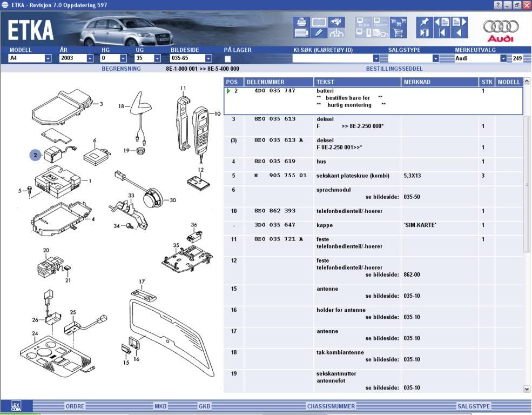Click the printer icon in toolbar
This screenshot has height=415, width=532.
pyautogui.click(x=301, y=23)
